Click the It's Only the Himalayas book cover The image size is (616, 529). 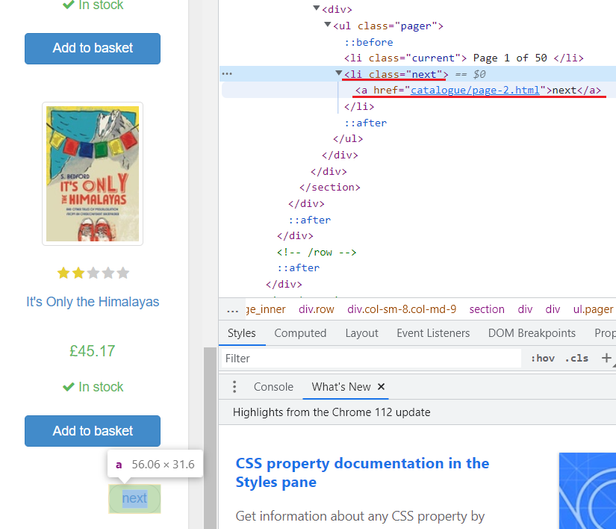92,174
